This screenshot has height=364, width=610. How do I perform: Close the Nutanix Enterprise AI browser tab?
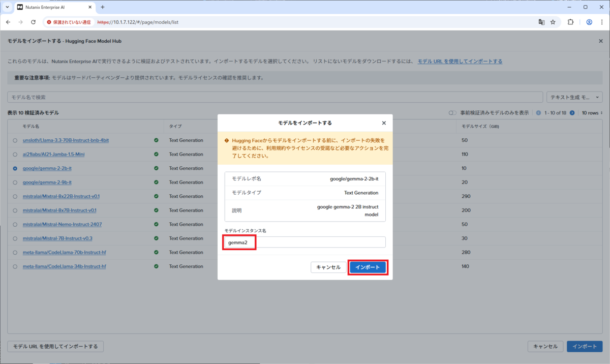pos(89,7)
